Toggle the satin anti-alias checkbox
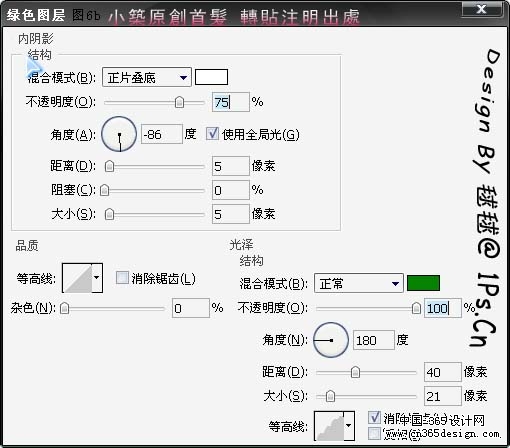The height and width of the screenshot is (448, 510). pyautogui.click(x=375, y=417)
